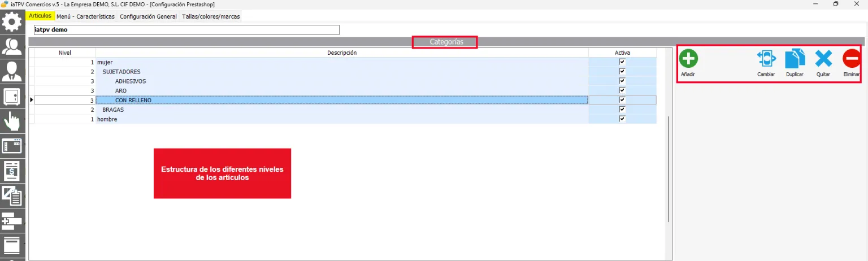The height and width of the screenshot is (261, 868).
Task: Click the red Eliminar minus icon
Action: point(852,59)
